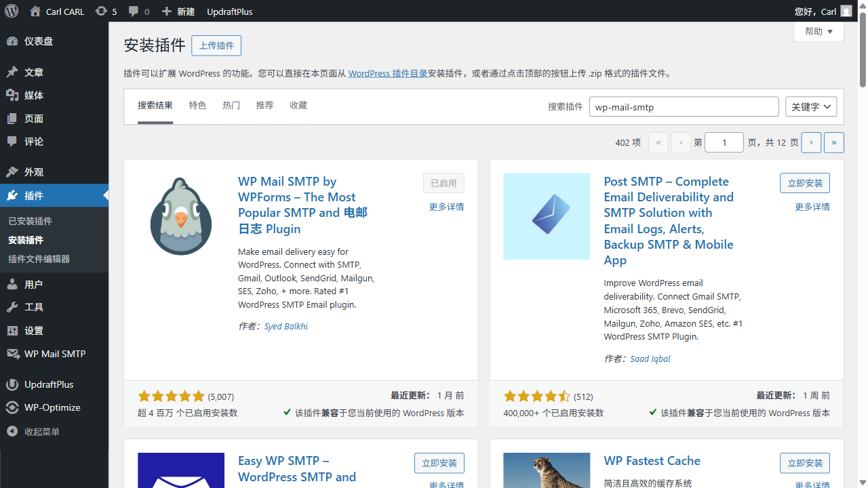The width and height of the screenshot is (868, 488).
Task: Install Post SMTP via 立即安装 button
Action: (805, 182)
